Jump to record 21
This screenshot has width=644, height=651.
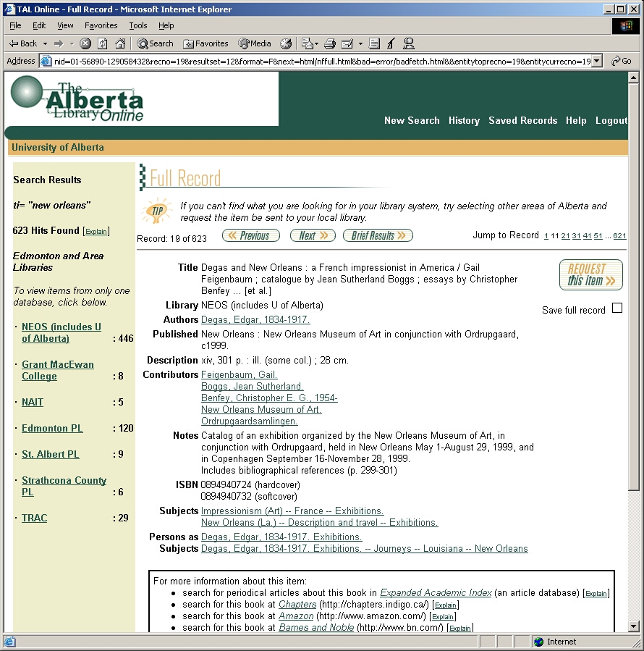click(x=565, y=236)
